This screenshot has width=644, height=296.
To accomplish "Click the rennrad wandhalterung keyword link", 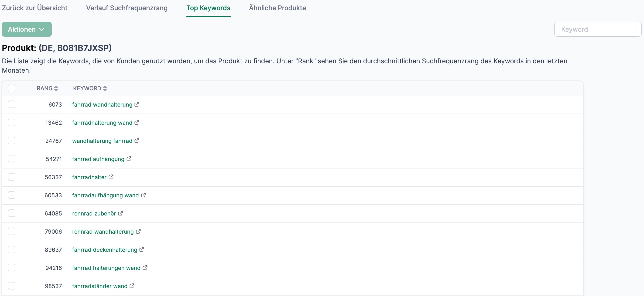I will (x=103, y=232).
